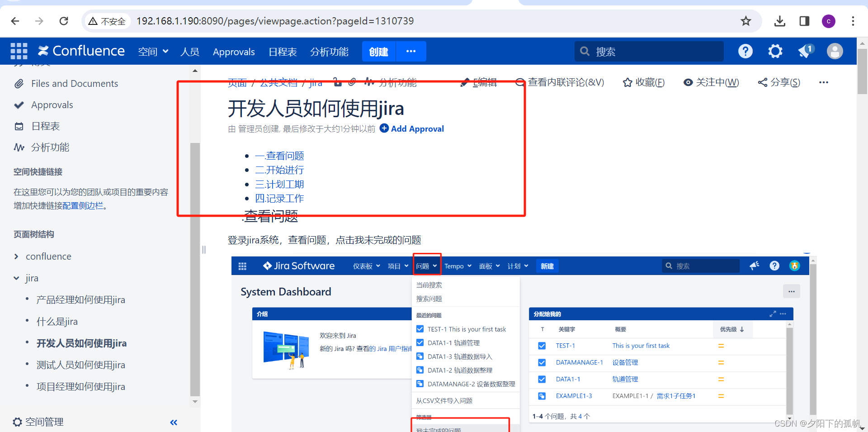Click the Jira feedback megaphone icon
Screen dimensions: 868x432
click(754, 266)
